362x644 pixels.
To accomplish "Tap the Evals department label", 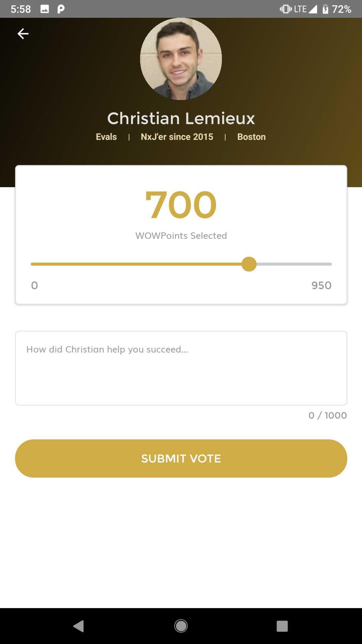I will [x=106, y=137].
